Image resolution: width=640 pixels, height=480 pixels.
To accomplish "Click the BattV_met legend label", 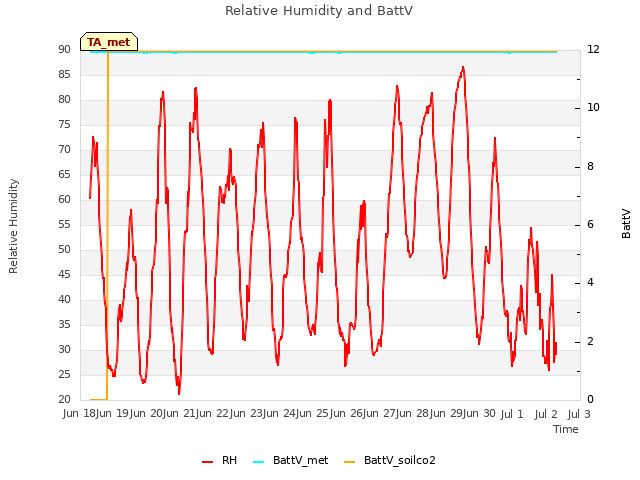I will click(x=300, y=460).
